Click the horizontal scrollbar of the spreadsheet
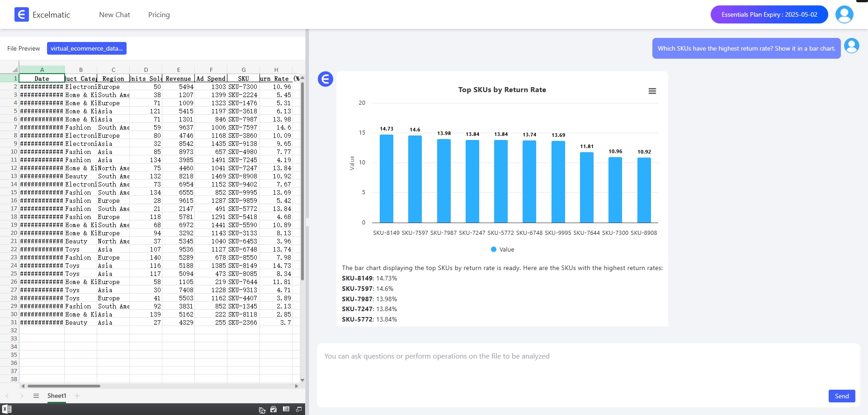 pos(64,386)
